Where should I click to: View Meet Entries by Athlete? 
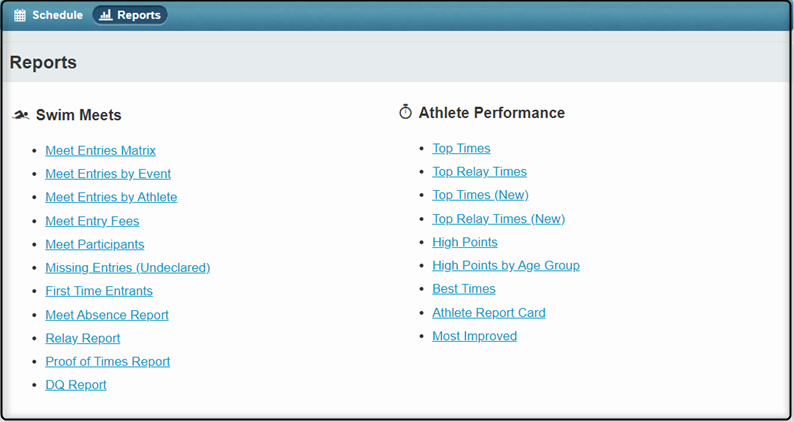pos(111,197)
